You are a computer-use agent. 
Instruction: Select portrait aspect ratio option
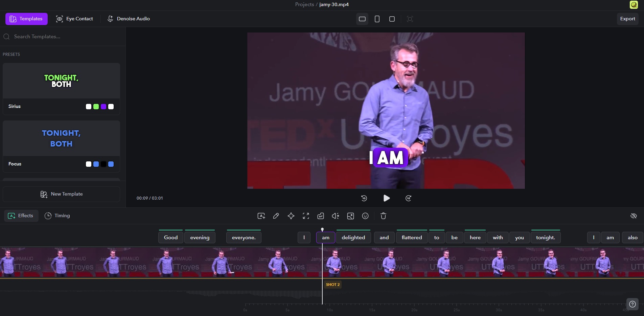(x=377, y=19)
